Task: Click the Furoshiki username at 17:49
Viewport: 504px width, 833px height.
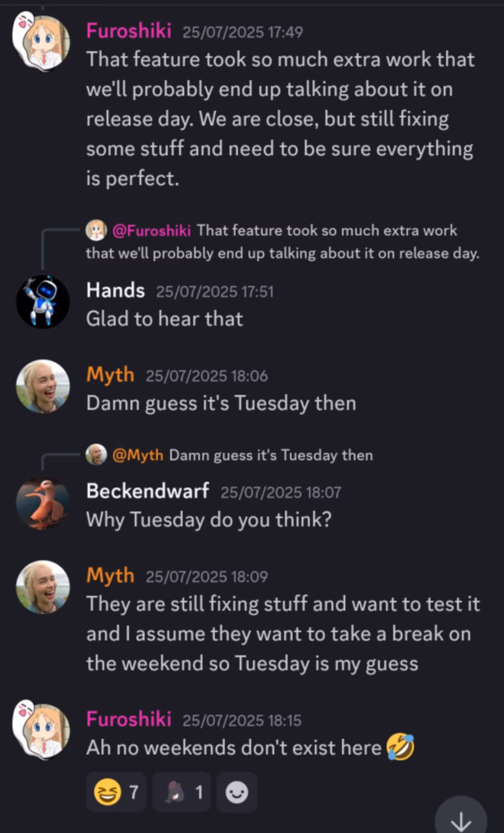Action: pos(128,31)
